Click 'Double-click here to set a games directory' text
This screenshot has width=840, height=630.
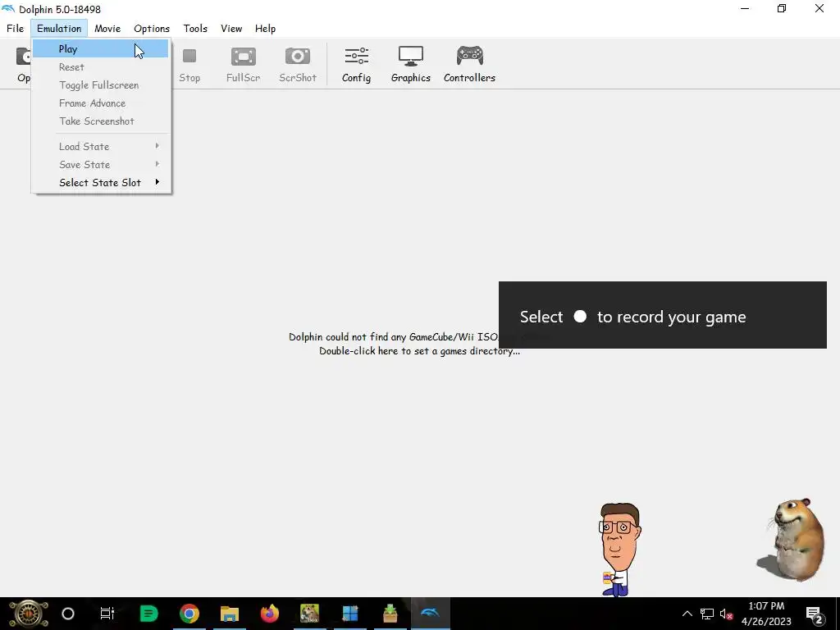coord(419,351)
